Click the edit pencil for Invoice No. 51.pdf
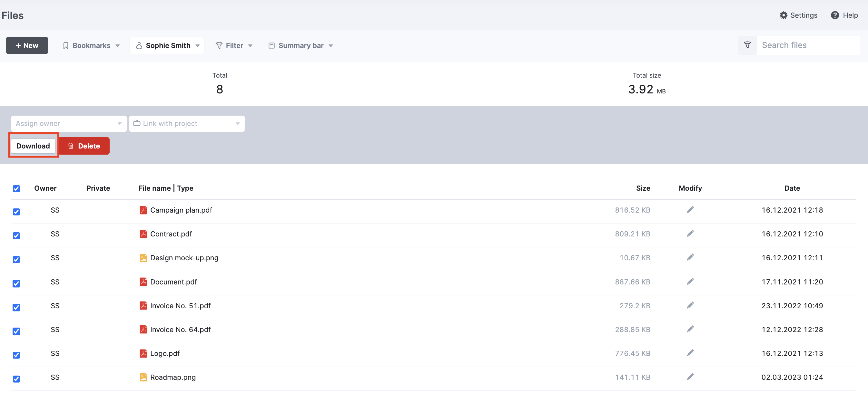868x402 pixels. click(x=690, y=305)
